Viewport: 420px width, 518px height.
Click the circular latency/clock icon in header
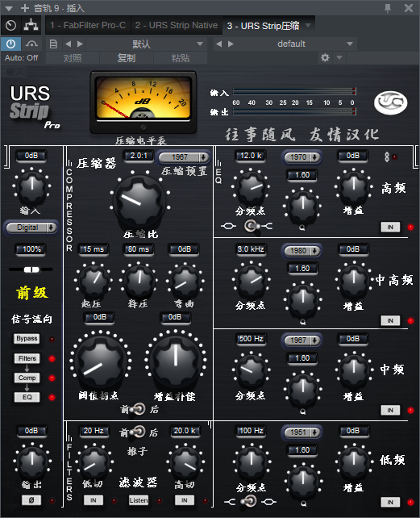coord(11,25)
